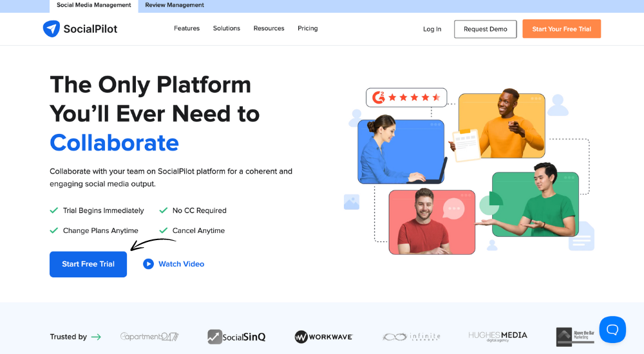This screenshot has height=354, width=644.
Task: Click the man in red shirt card
Action: (431, 222)
